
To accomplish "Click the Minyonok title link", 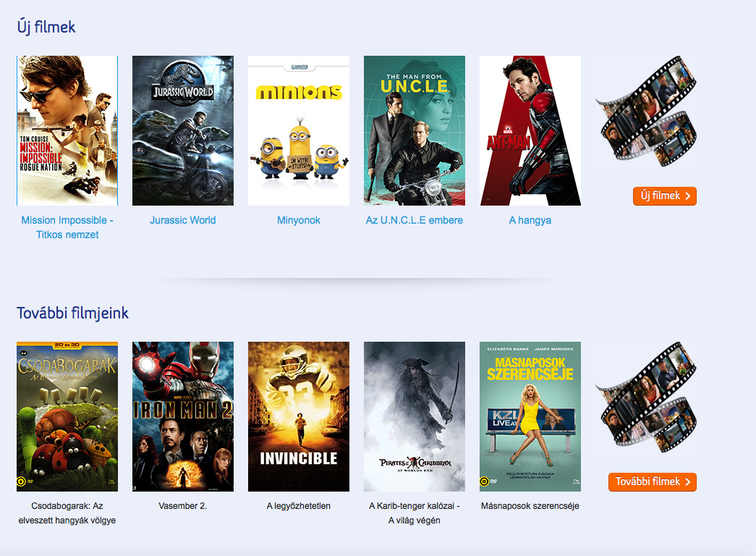I will 299,220.
